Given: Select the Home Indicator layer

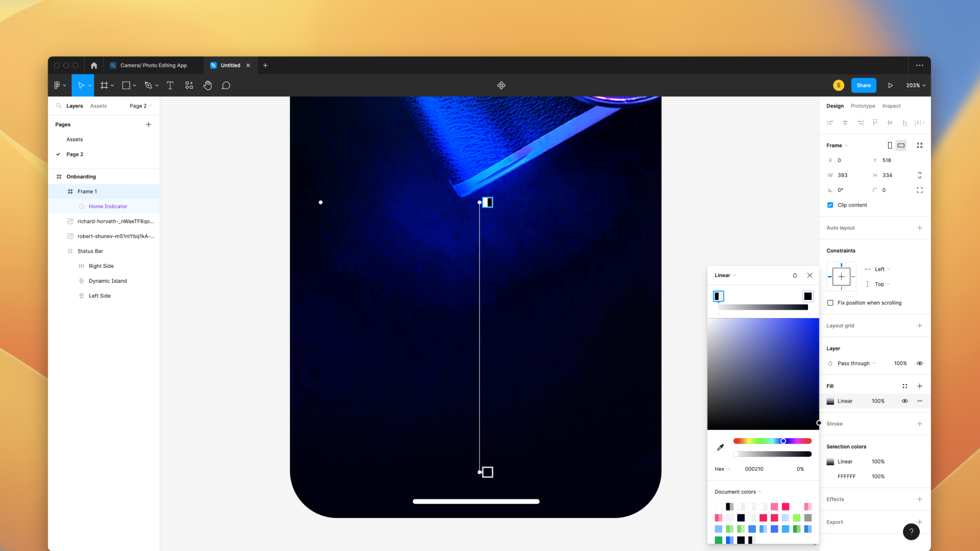Looking at the screenshot, I should 108,207.
